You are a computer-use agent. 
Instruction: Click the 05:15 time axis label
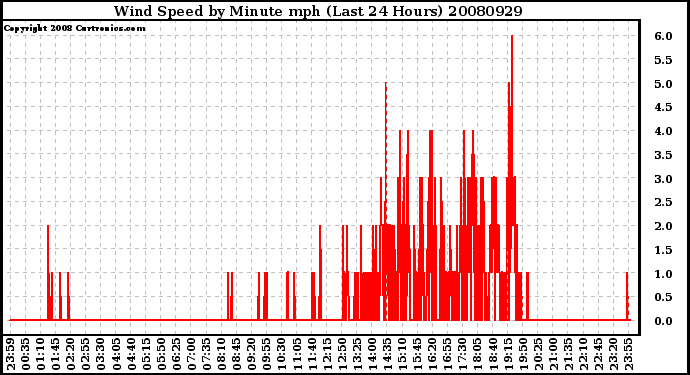coord(146,354)
